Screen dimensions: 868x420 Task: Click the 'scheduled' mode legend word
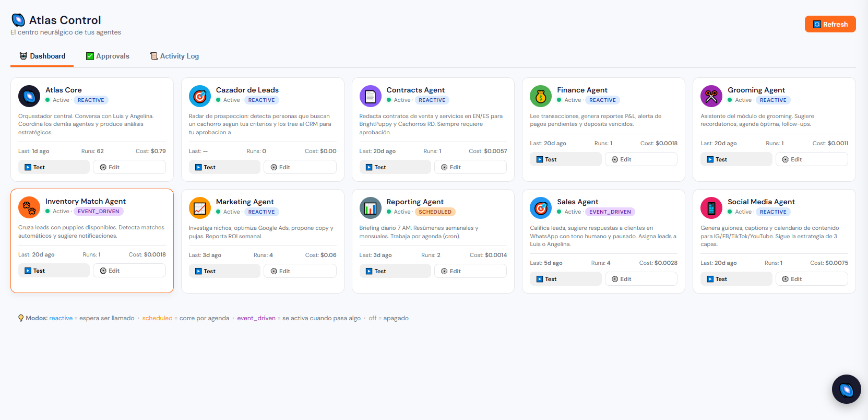tap(157, 318)
